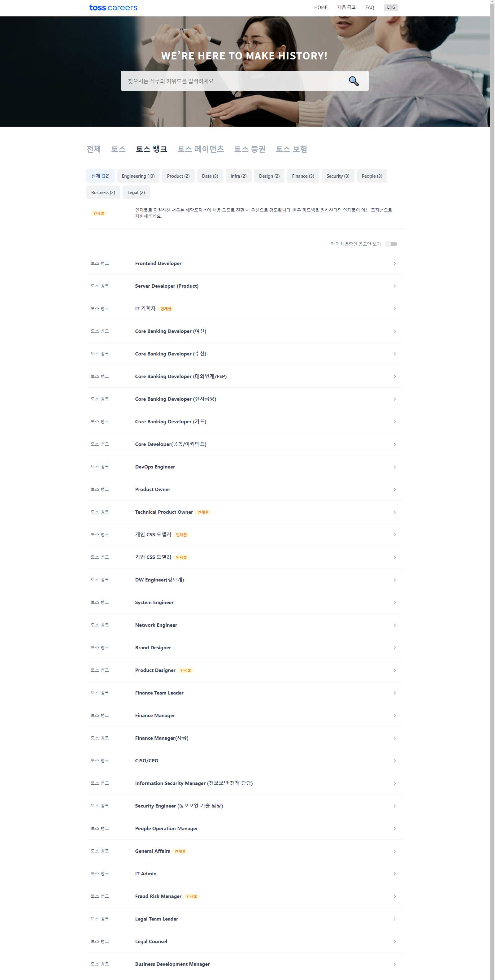Click the 인재풀 badge next to IT 기획자
The image size is (495, 980).
pos(166,308)
